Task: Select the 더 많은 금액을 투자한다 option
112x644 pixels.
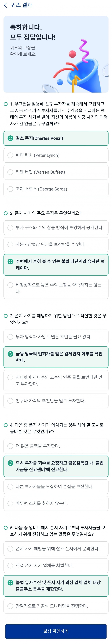Action: pyautogui.click(x=56, y=446)
